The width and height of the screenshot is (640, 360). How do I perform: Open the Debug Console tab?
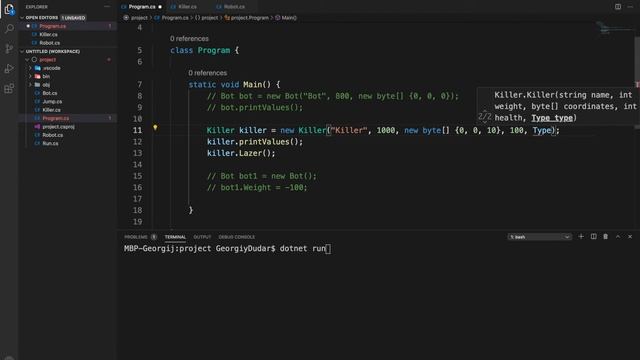point(237,237)
